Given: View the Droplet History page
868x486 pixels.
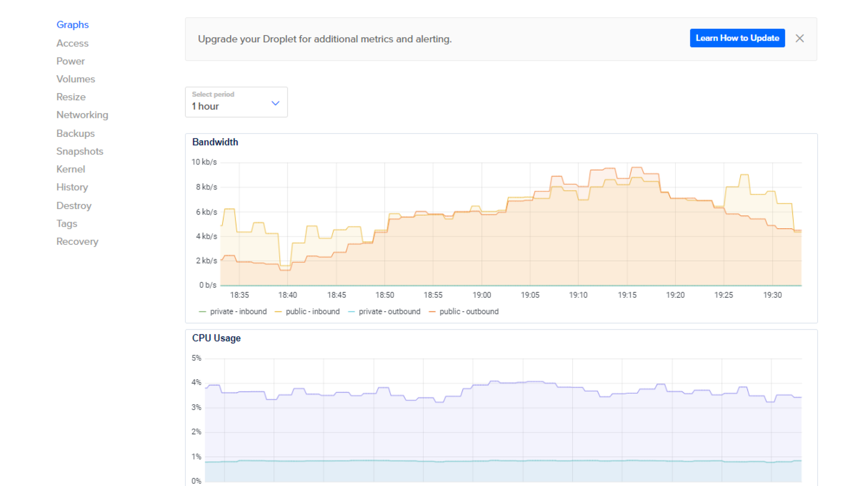Looking at the screenshot, I should pos(72,187).
